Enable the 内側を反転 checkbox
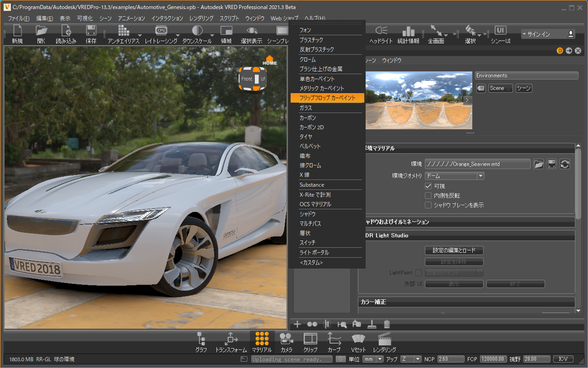Screen dimensions: 588x368 [428, 195]
